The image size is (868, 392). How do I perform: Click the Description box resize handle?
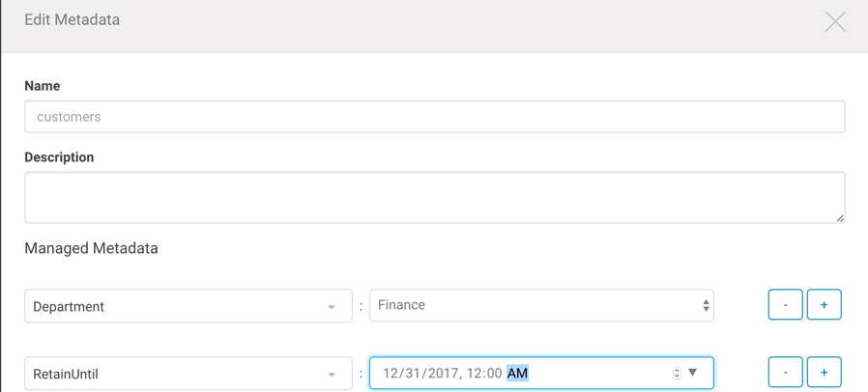[839, 218]
